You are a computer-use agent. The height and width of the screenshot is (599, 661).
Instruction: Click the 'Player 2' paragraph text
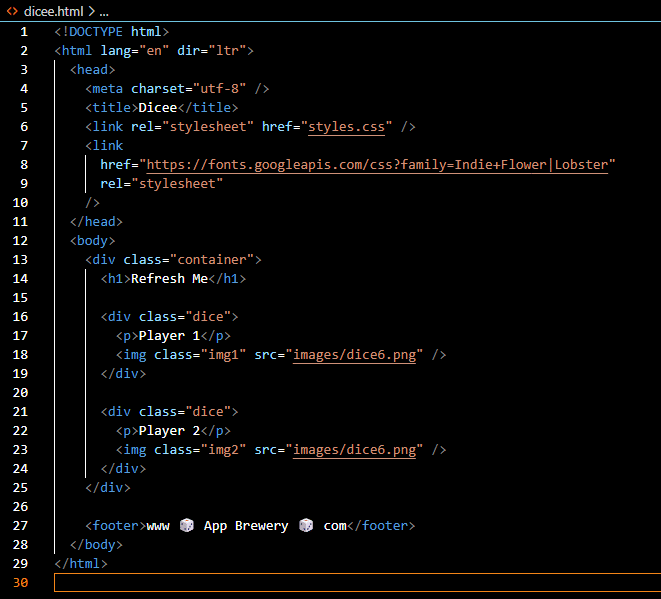(x=169, y=430)
